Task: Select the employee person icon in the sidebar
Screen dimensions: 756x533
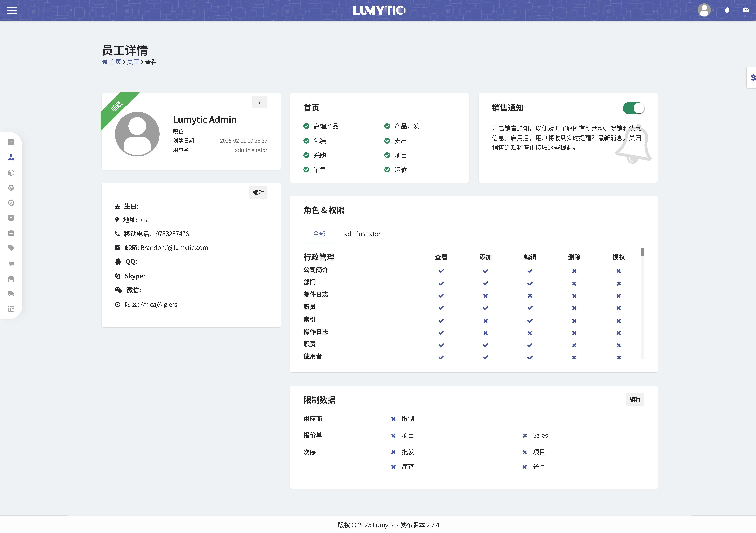Action: [x=11, y=157]
